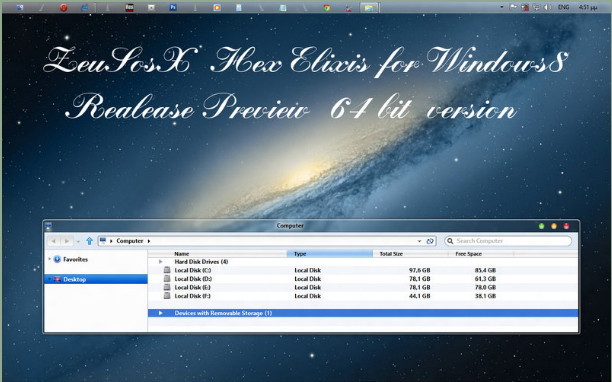This screenshot has height=382, width=612.
Task: Open the address bar history dropdown
Action: [x=419, y=241]
